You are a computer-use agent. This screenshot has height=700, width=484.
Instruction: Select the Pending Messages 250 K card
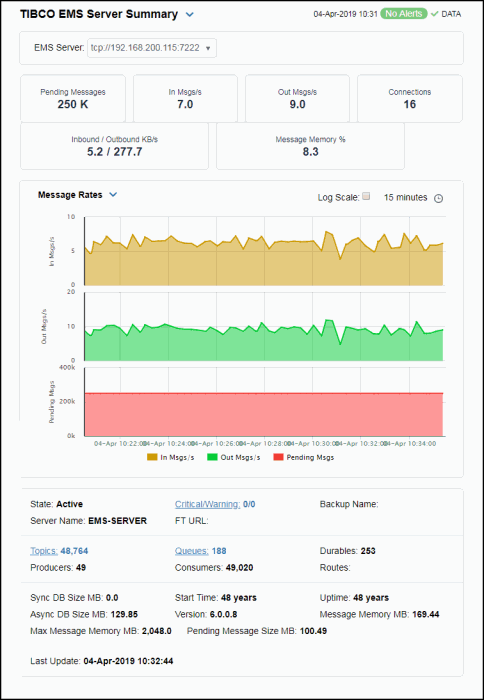tap(73, 98)
